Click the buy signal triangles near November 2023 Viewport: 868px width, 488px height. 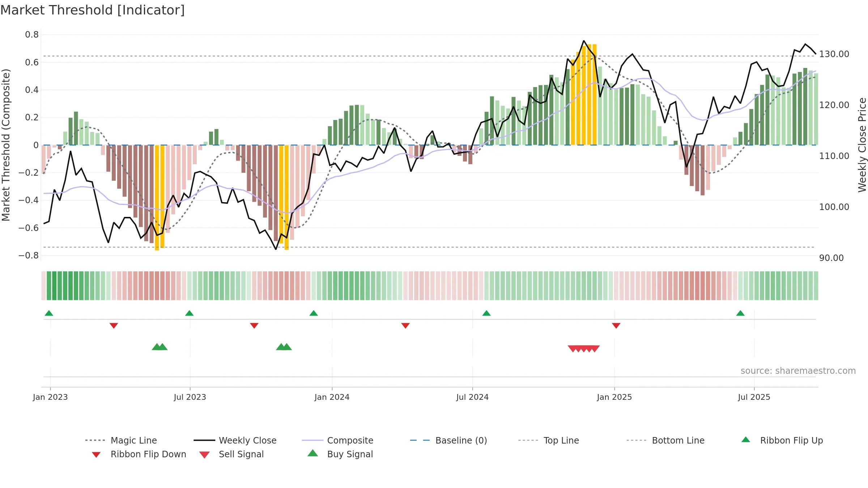284,347
